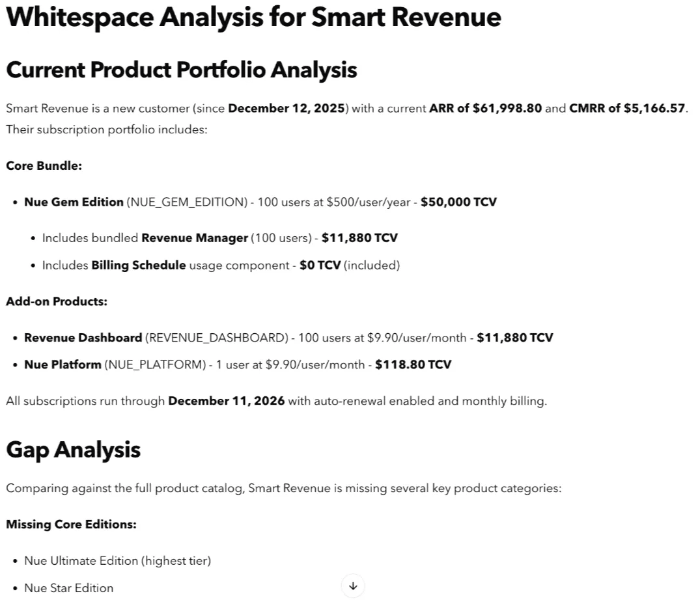
Task: Click the scroll-down arrow button
Action: 353,586
